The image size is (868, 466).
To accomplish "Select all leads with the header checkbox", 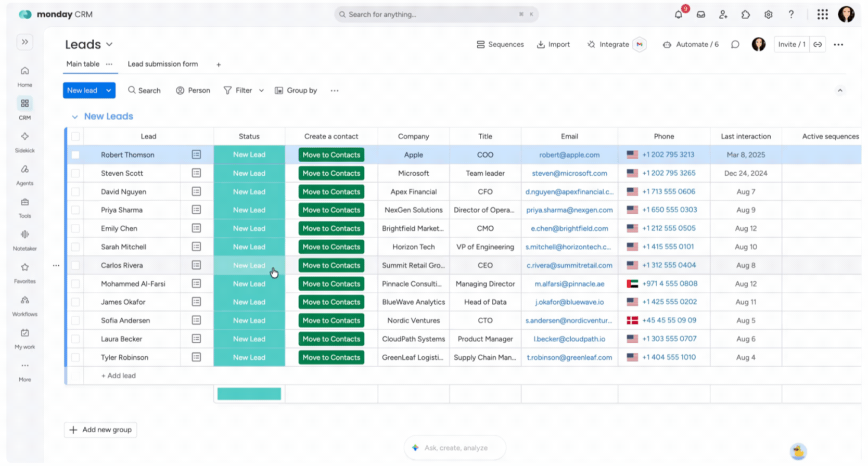I will [x=75, y=136].
